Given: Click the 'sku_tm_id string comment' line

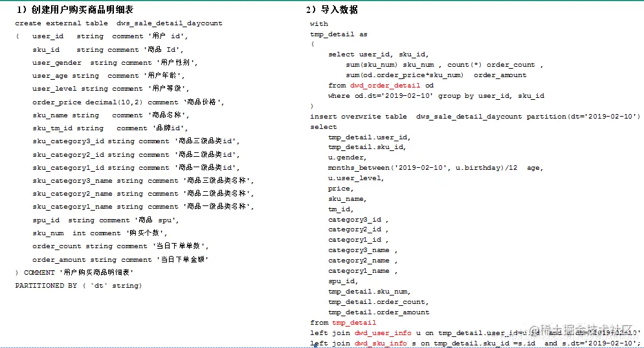Looking at the screenshot, I should (x=110, y=128).
